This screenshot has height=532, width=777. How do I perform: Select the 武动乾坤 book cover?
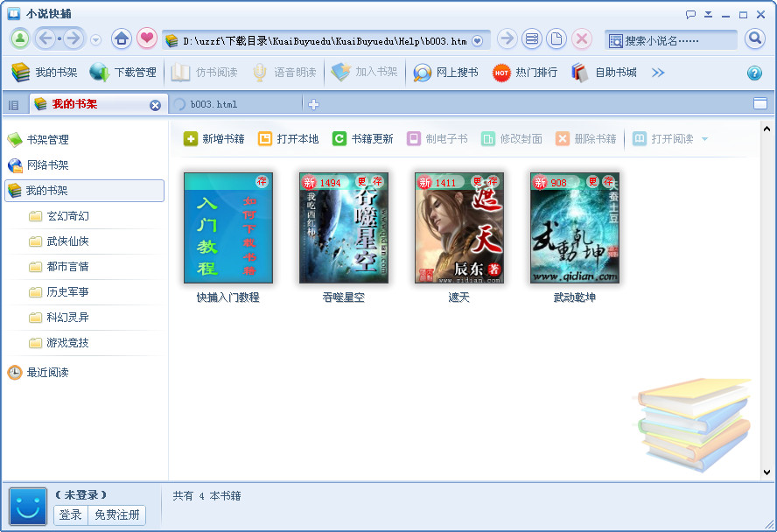(574, 227)
